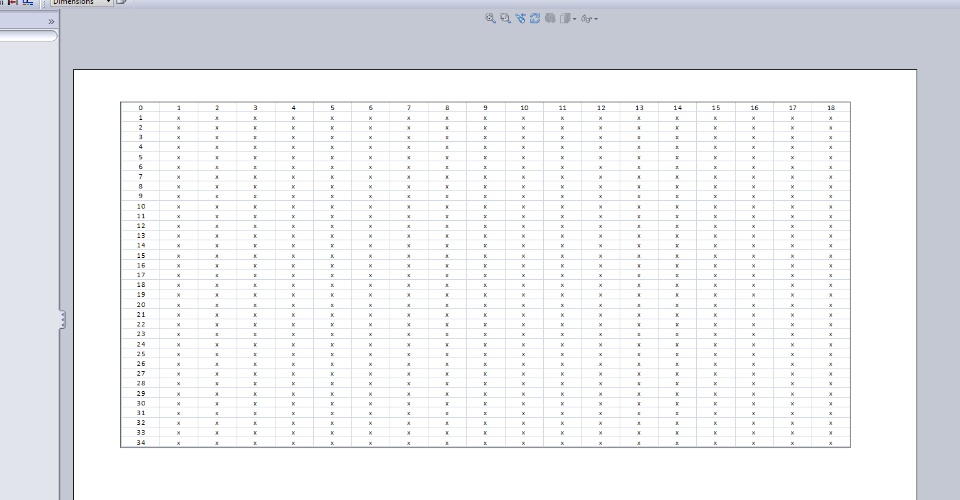Select column header "12" in top row

coord(601,108)
